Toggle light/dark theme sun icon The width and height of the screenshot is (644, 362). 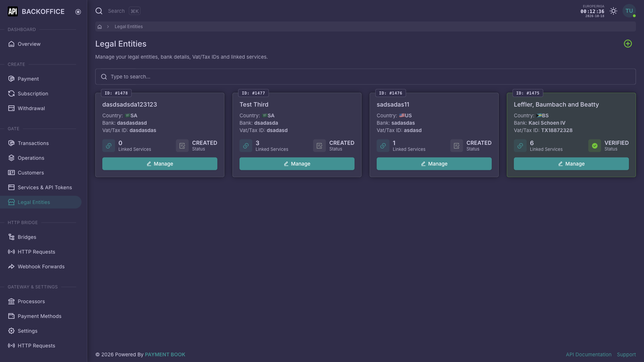[x=613, y=11]
